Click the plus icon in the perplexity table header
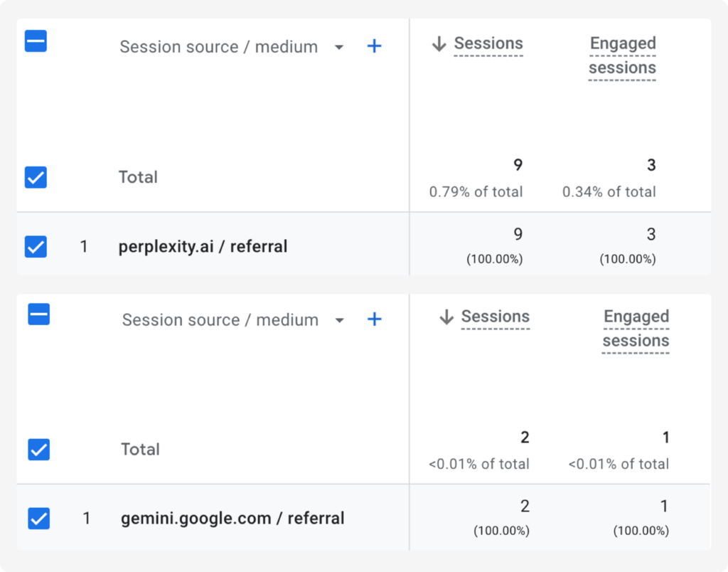This screenshot has height=572, width=728. point(374,46)
